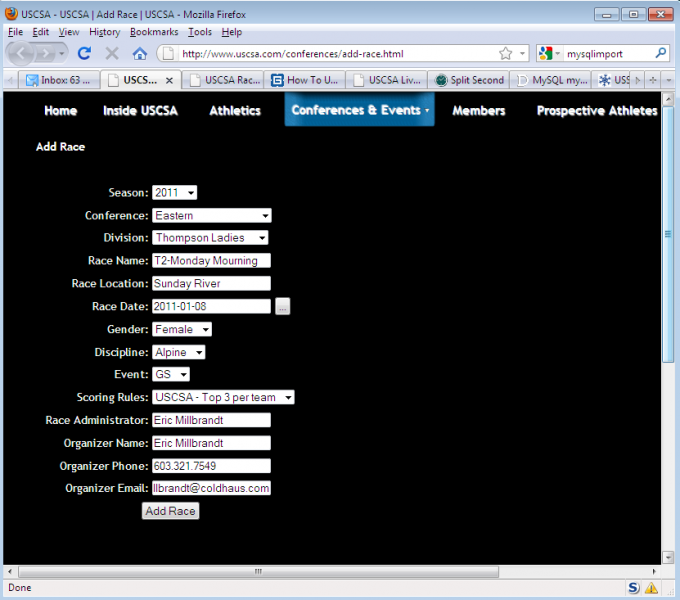Open the Gender dropdown showing Female
This screenshot has height=600, width=680.
[182, 329]
